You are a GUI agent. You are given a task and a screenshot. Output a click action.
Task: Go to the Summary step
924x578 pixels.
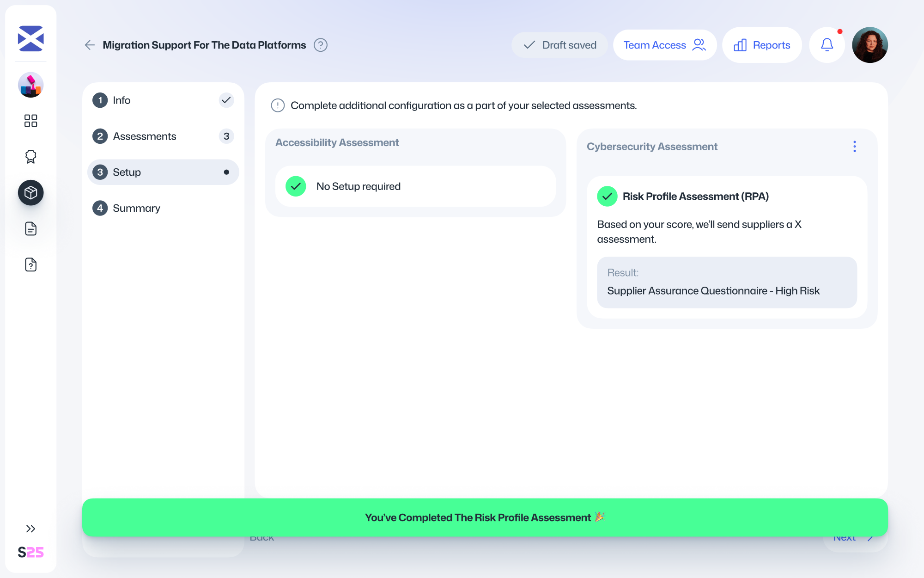pyautogui.click(x=136, y=208)
